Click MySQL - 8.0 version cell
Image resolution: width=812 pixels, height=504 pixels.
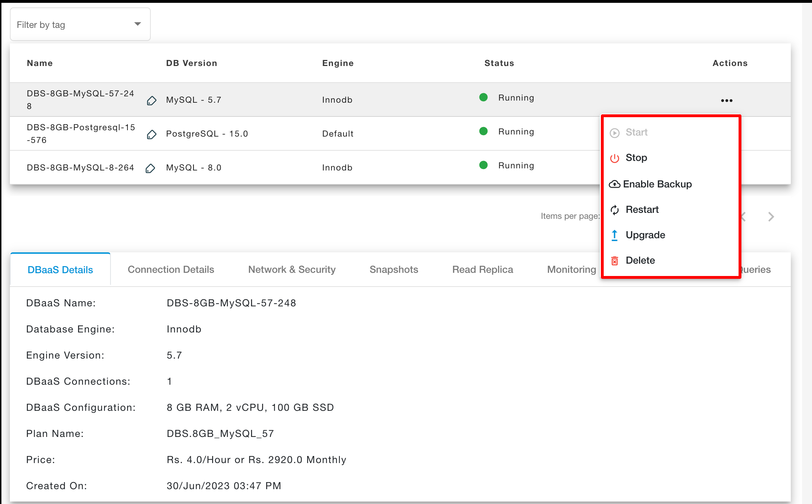194,168
